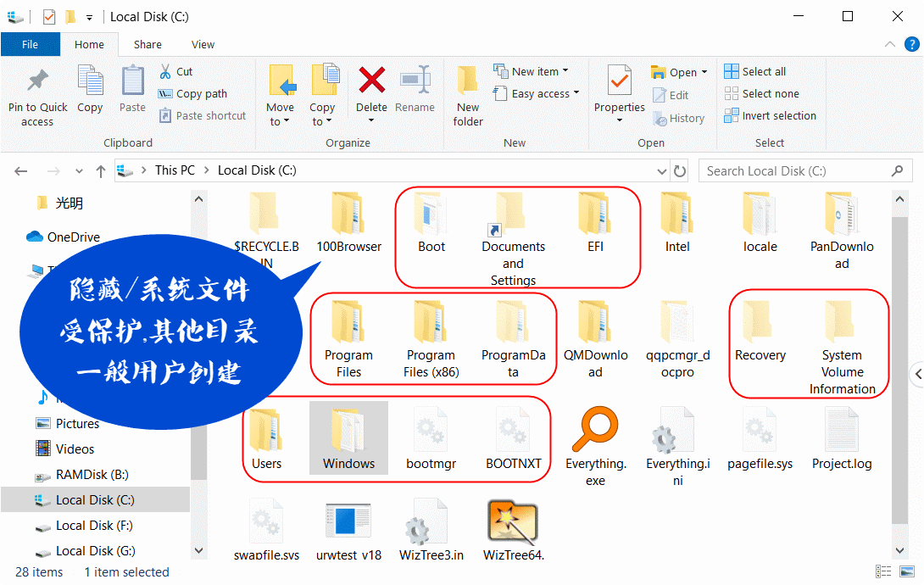Switch to details view toggle
Screen dimensions: 924x585
(883, 571)
